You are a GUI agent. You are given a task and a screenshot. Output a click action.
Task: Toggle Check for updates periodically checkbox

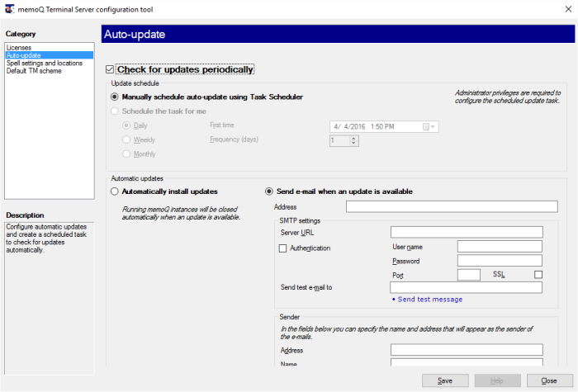pos(111,70)
